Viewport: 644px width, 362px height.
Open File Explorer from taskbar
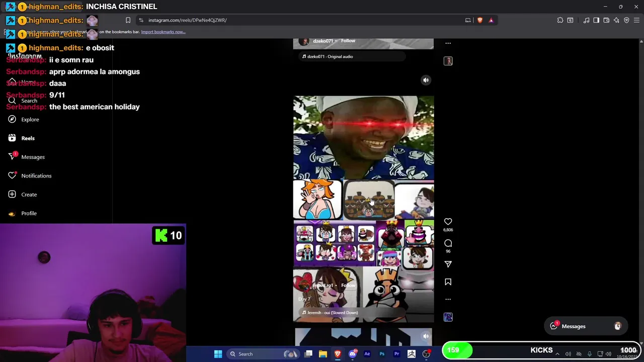(x=323, y=354)
